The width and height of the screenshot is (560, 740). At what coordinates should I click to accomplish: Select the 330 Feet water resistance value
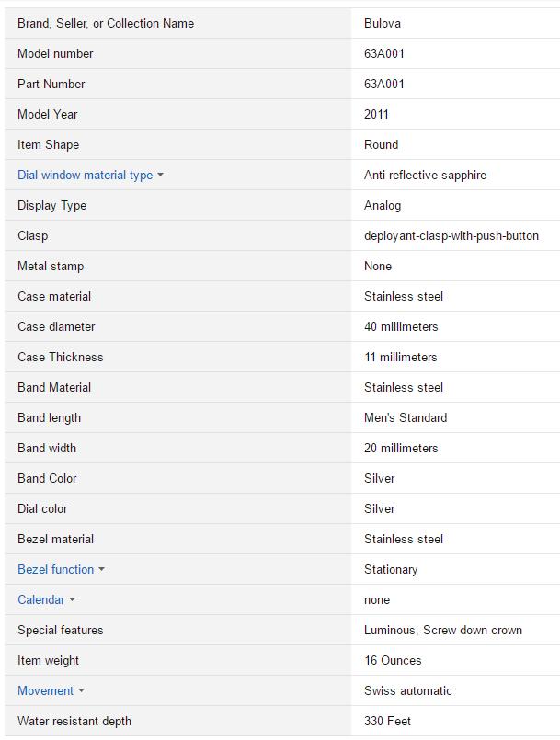pyautogui.click(x=389, y=721)
